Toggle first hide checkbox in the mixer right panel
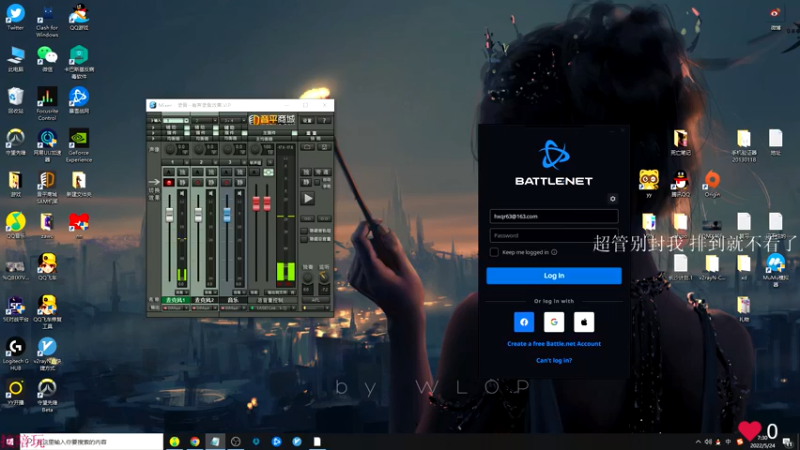This screenshot has width=800, height=450. (304, 231)
